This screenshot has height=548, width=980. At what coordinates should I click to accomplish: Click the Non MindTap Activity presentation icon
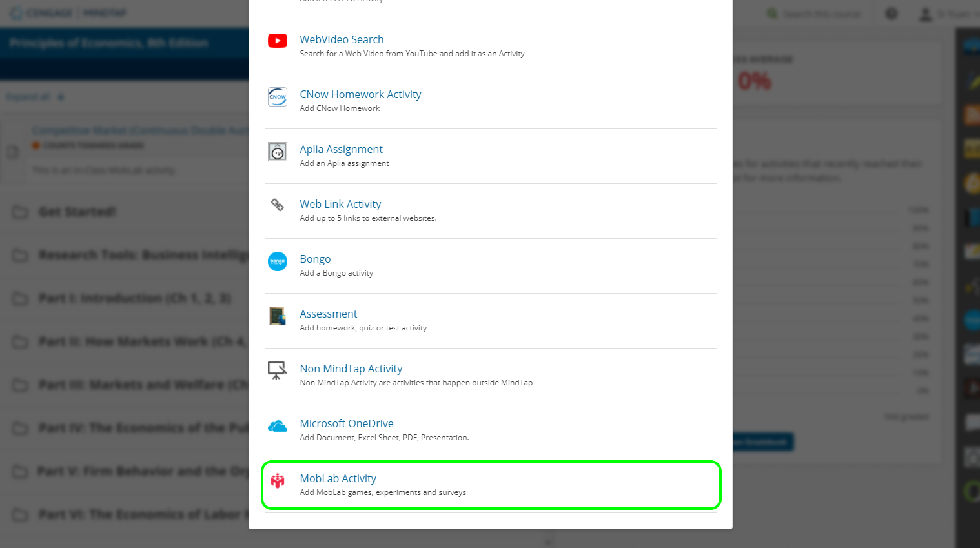coord(278,370)
